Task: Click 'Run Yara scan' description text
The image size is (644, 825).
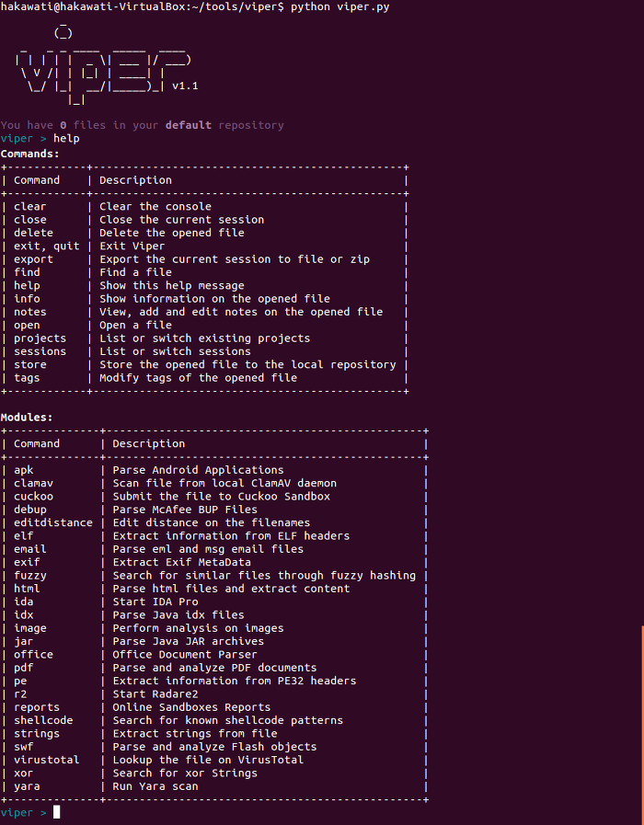Action: [x=155, y=786]
